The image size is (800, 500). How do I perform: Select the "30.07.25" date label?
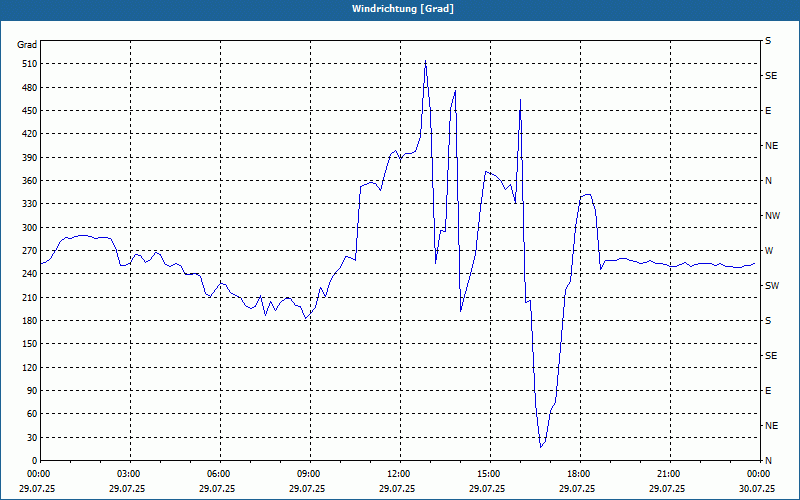click(757, 488)
